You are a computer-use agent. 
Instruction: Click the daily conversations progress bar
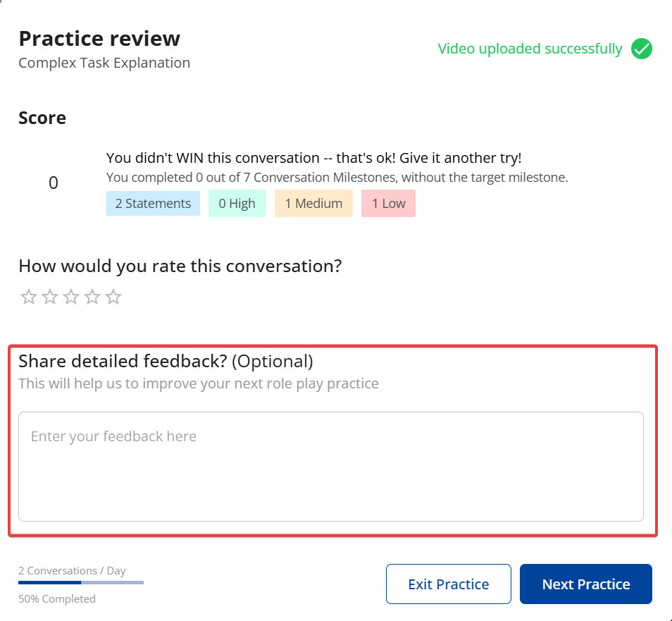coord(81,583)
